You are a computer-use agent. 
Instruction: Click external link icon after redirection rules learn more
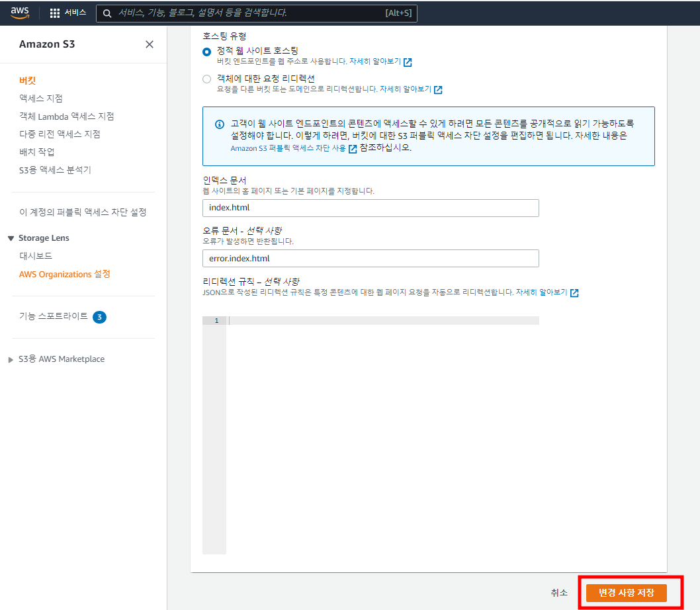click(x=574, y=293)
